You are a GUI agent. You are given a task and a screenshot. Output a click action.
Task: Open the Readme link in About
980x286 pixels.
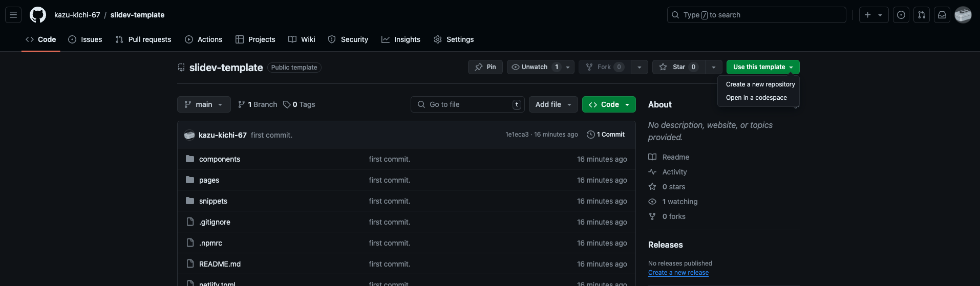coord(669,157)
